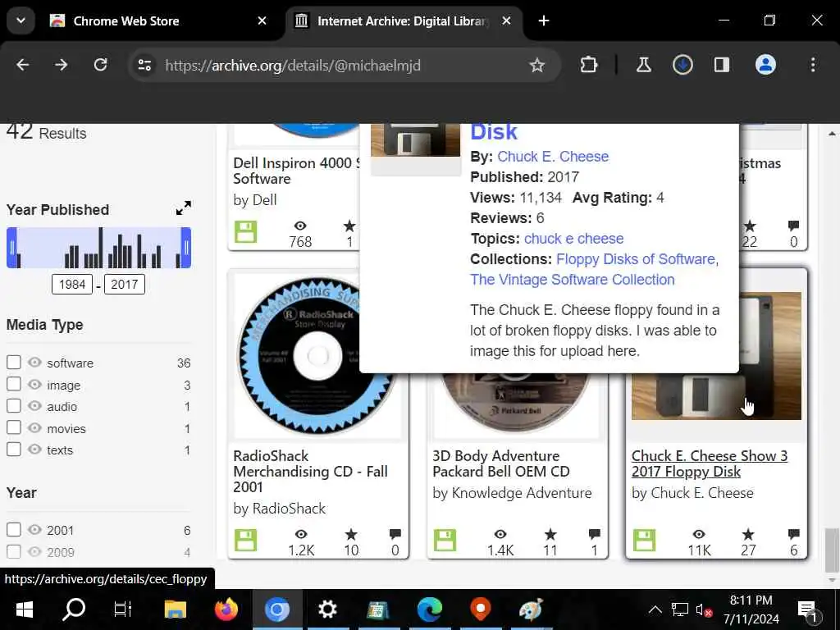Open the downloads indicator icon
Image resolution: width=840 pixels, height=630 pixels.
click(x=682, y=66)
